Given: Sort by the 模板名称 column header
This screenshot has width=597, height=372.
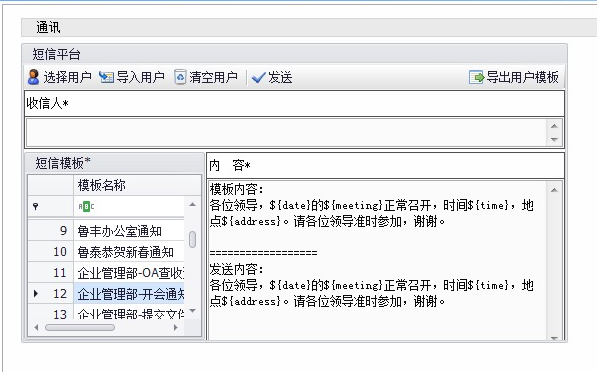Looking at the screenshot, I should coord(137,185).
